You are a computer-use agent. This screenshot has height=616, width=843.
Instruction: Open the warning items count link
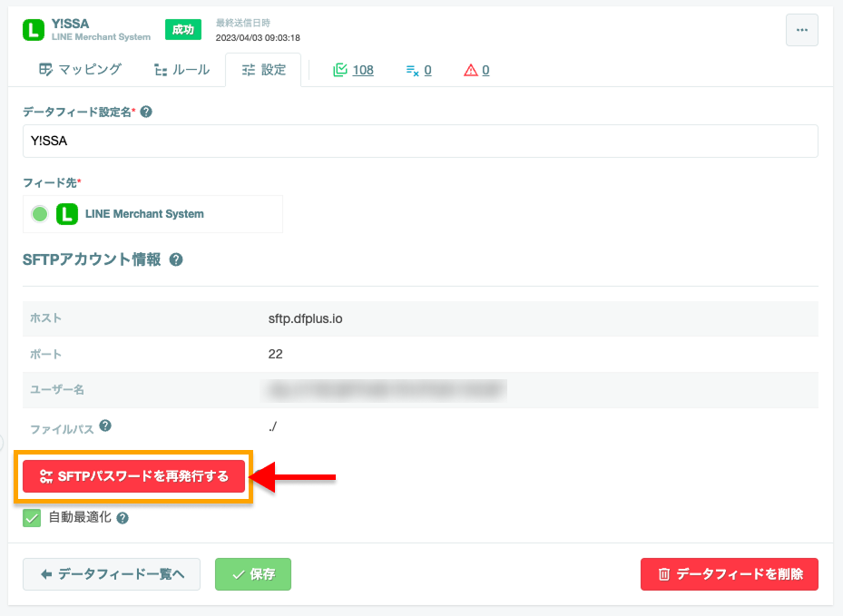[x=485, y=70]
